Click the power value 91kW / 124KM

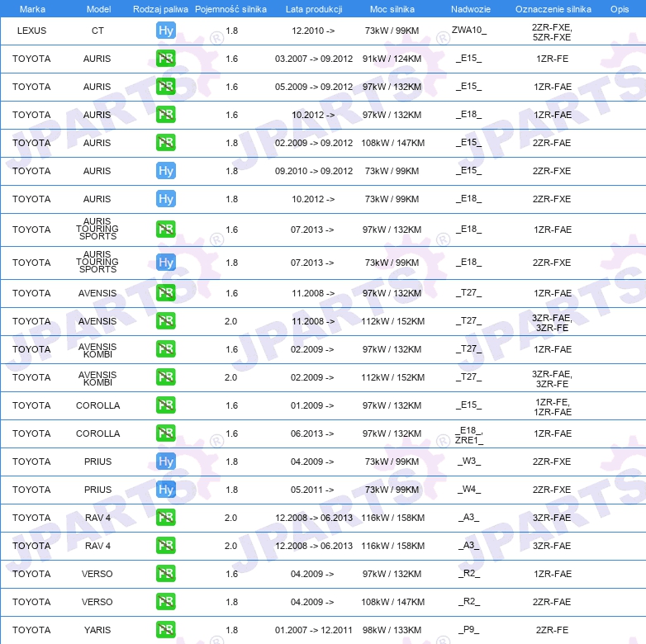coord(392,59)
